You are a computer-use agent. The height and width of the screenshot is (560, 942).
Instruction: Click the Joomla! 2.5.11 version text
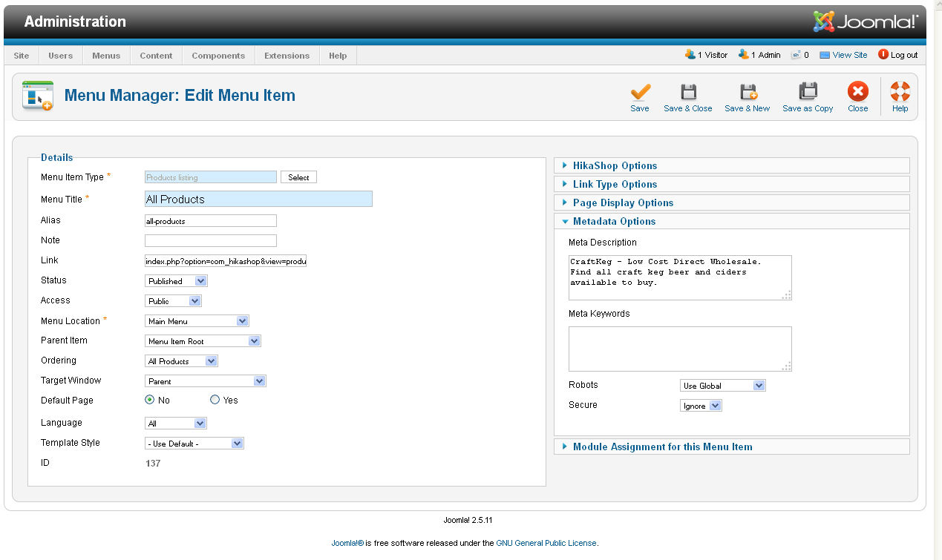(x=468, y=520)
